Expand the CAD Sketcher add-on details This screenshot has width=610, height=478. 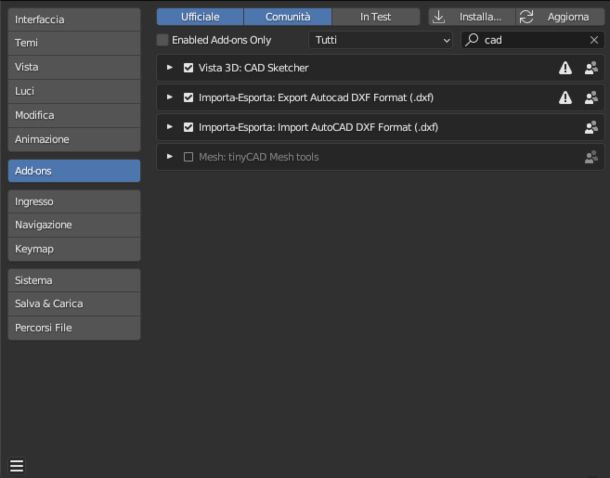[170, 68]
